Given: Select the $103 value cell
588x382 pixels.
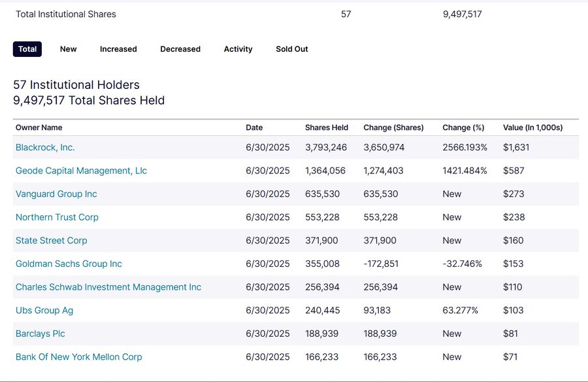Looking at the screenshot, I should click(513, 310).
